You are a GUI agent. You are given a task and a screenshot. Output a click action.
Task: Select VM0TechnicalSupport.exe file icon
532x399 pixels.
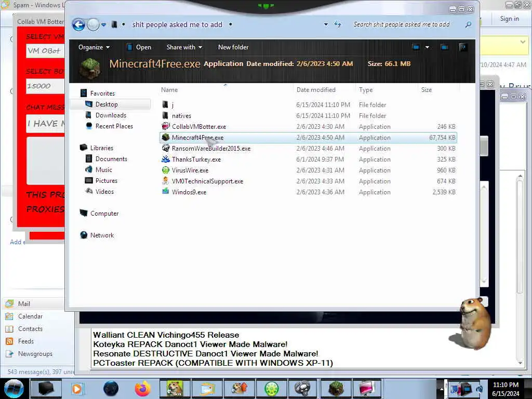[166, 181]
